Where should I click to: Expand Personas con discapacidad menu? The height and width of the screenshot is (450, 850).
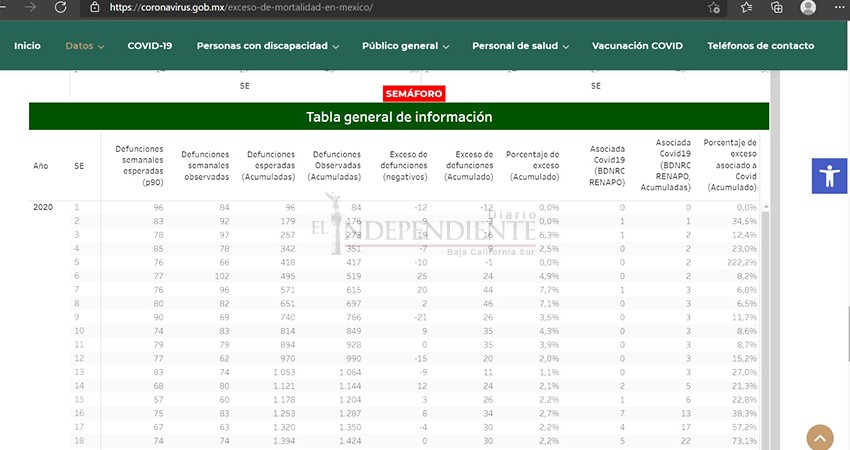[268, 46]
